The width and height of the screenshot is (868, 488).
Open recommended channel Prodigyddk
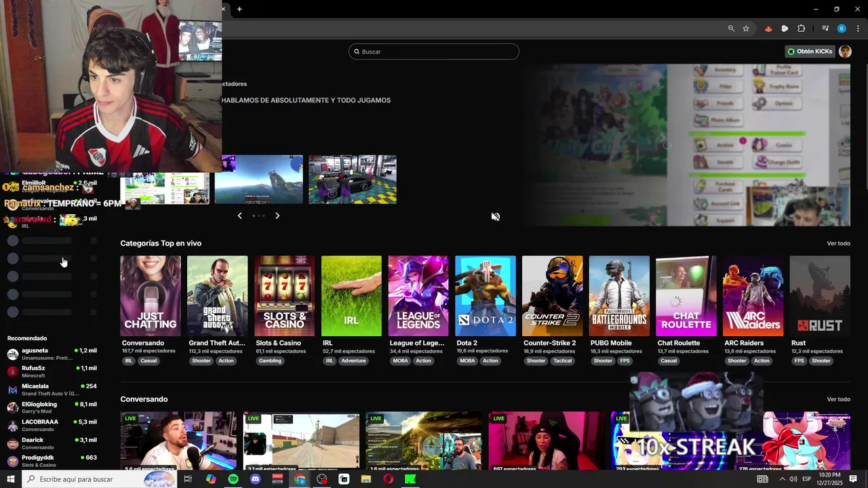click(53, 461)
